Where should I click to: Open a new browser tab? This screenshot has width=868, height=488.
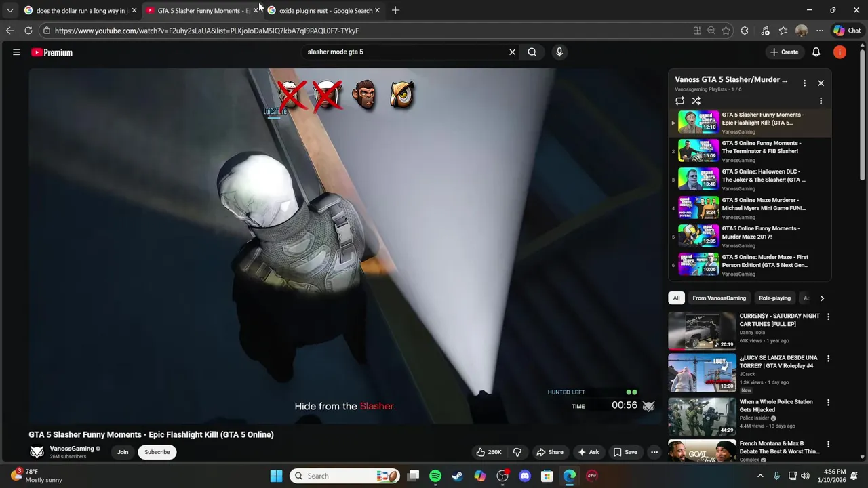click(395, 10)
